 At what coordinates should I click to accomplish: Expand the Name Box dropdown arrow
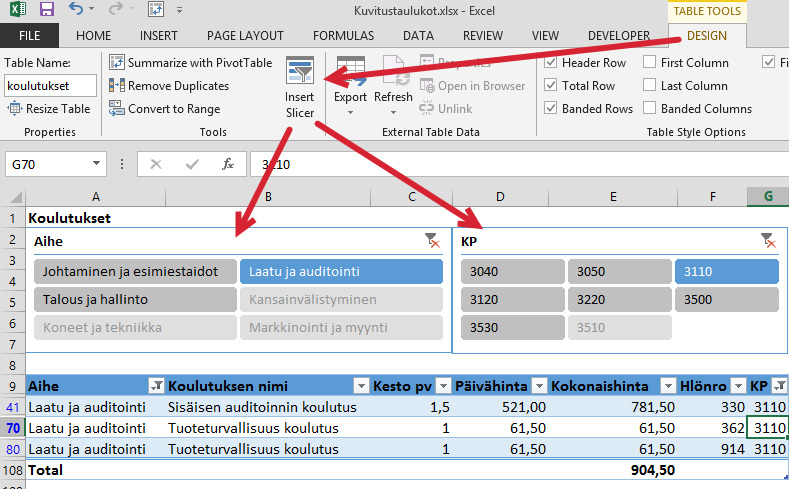coord(97,165)
